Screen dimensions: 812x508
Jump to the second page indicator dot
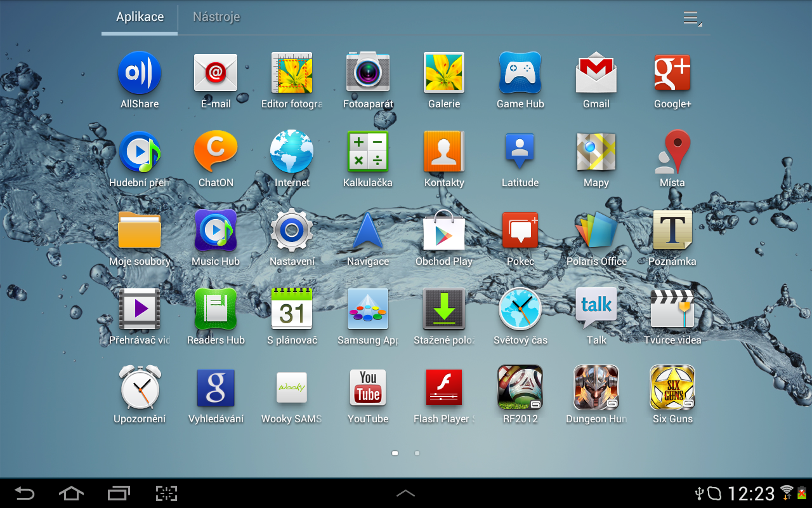click(417, 453)
